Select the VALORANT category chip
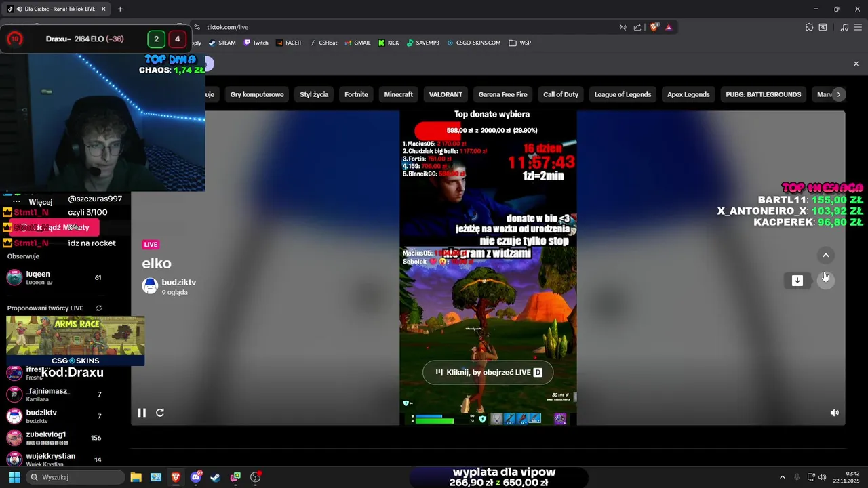The height and width of the screenshot is (488, 868). (x=446, y=94)
